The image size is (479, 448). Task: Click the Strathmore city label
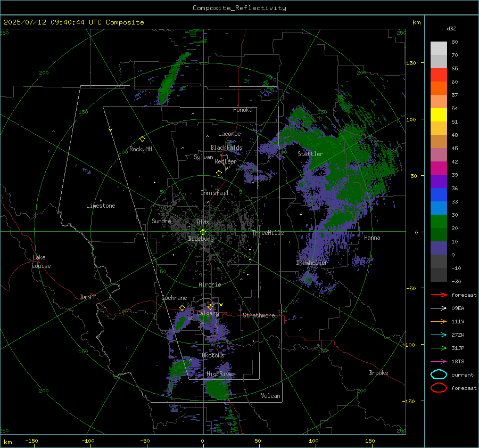[x=259, y=315]
